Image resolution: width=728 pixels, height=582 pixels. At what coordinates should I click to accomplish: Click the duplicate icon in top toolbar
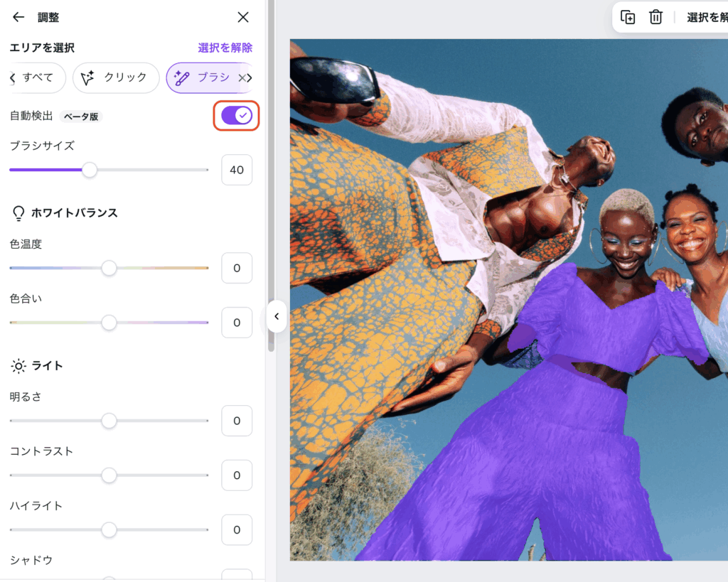628,17
